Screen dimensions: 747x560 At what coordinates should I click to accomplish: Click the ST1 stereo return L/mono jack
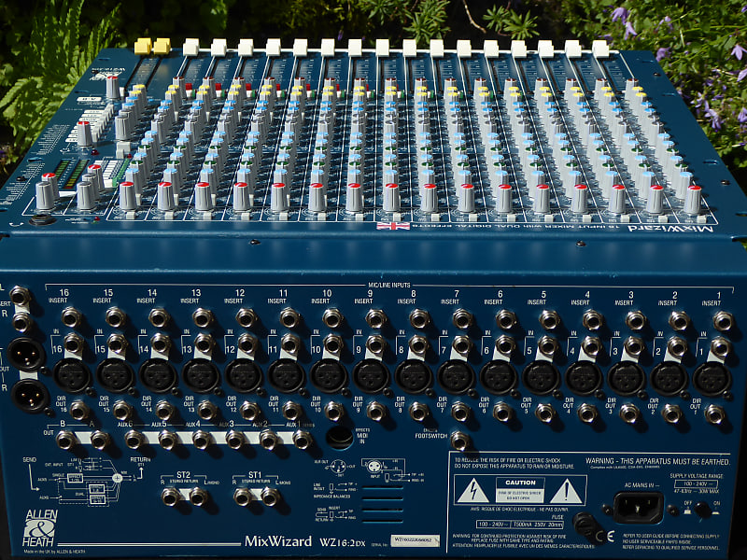270,497
